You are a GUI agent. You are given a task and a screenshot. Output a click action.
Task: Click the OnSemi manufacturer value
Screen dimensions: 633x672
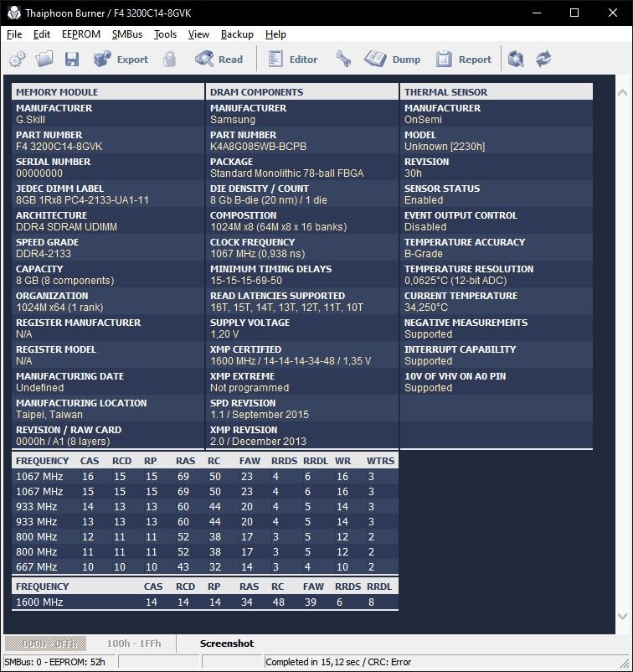[x=423, y=120]
